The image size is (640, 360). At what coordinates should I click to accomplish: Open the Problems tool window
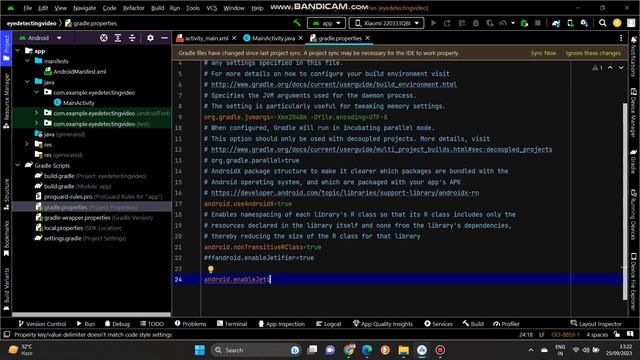click(x=190, y=324)
